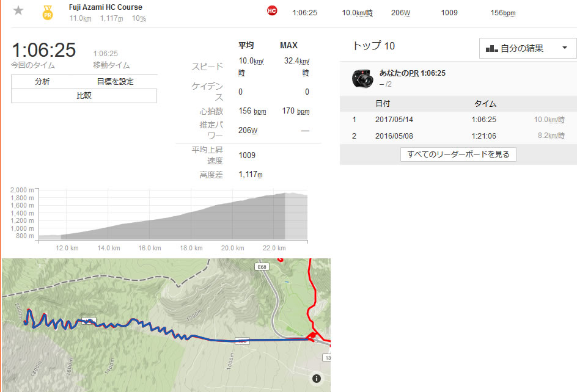Click the 206W value in the header row
The height and width of the screenshot is (392, 577).
(x=400, y=13)
